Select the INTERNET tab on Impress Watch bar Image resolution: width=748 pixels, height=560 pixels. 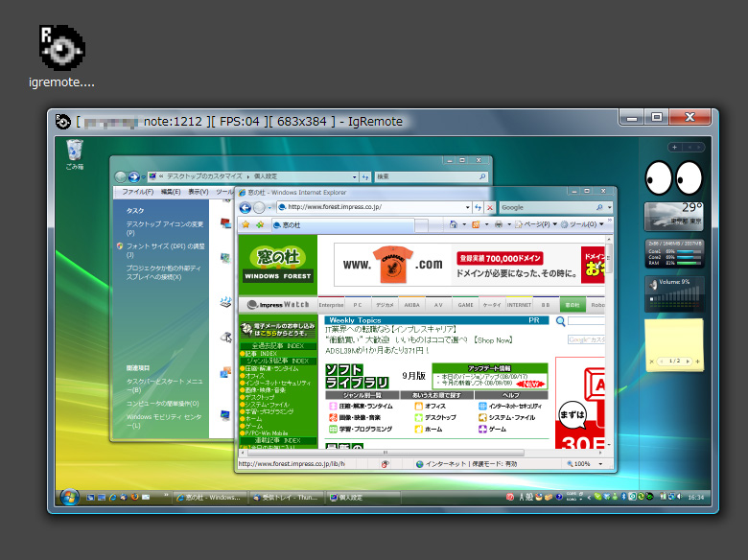519,305
